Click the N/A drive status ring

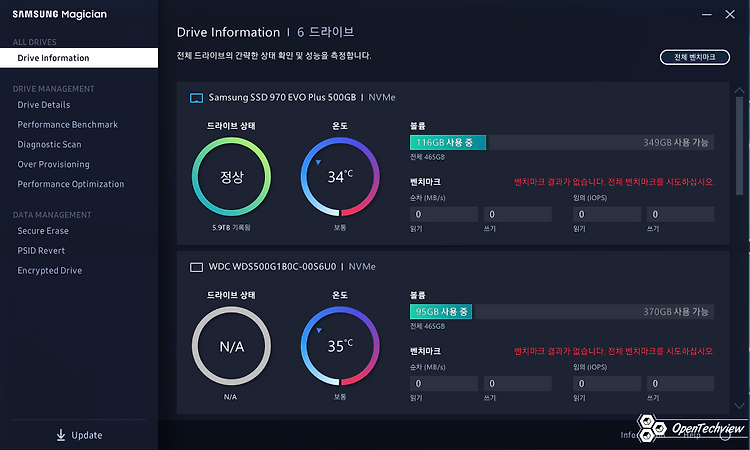[232, 346]
